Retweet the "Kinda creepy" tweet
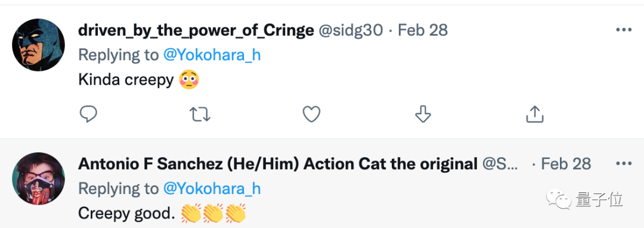Image resolution: width=644 pixels, height=228 pixels. coord(200,114)
